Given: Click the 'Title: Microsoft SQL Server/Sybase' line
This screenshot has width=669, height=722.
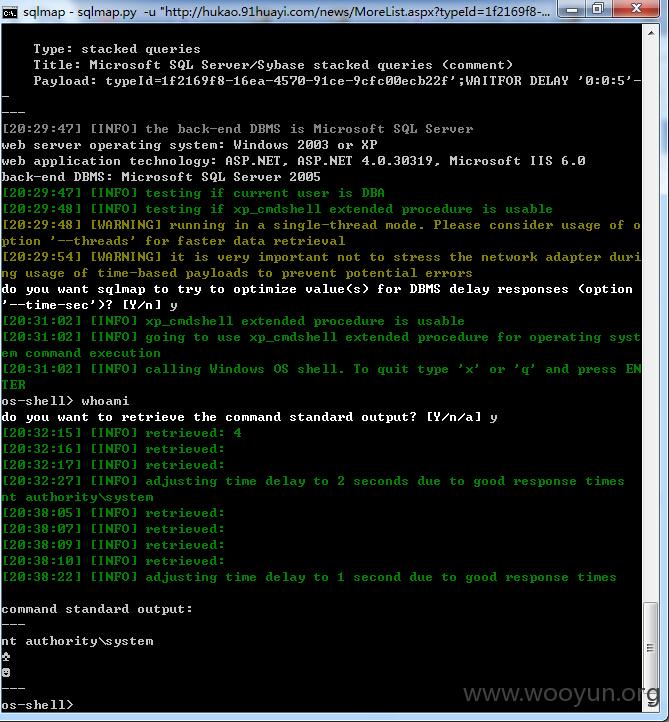Looking at the screenshot, I should 273,65.
